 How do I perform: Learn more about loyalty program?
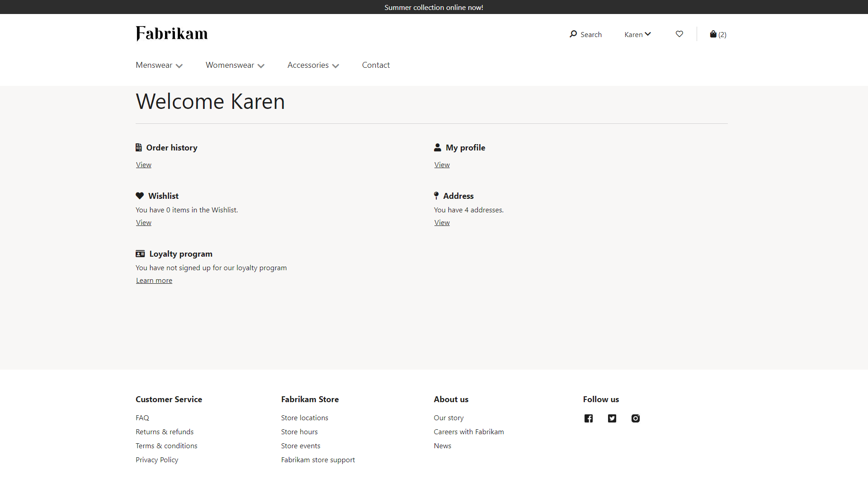(x=154, y=280)
